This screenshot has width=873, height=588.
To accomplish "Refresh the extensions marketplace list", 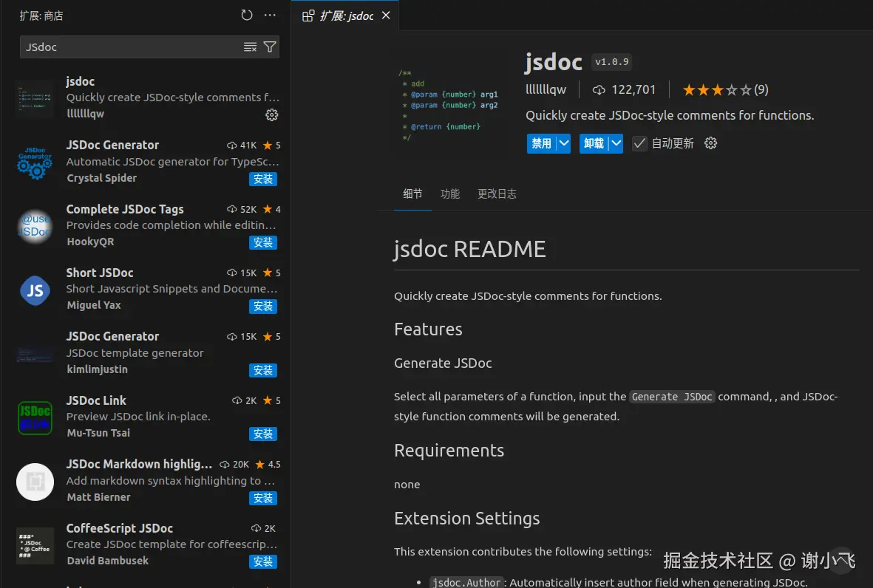I will pos(247,15).
